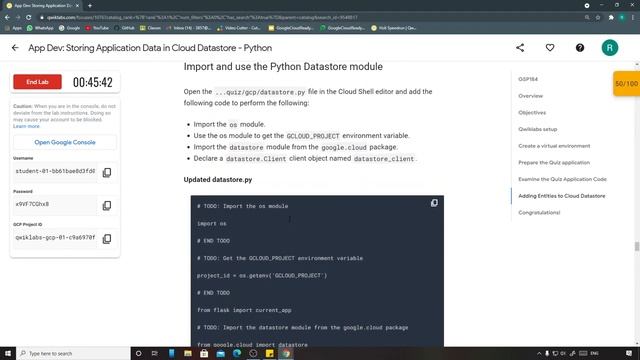Open the YouTube bookmark

click(97, 28)
